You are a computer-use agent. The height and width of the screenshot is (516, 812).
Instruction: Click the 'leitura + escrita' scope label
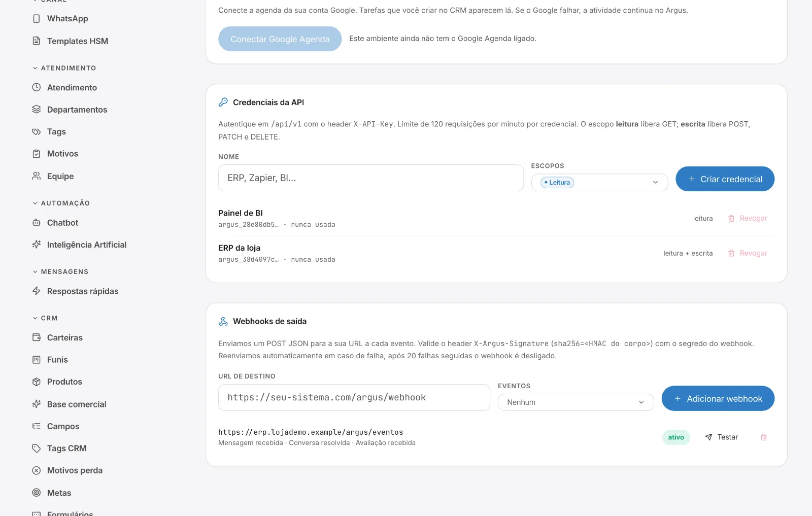[688, 253]
